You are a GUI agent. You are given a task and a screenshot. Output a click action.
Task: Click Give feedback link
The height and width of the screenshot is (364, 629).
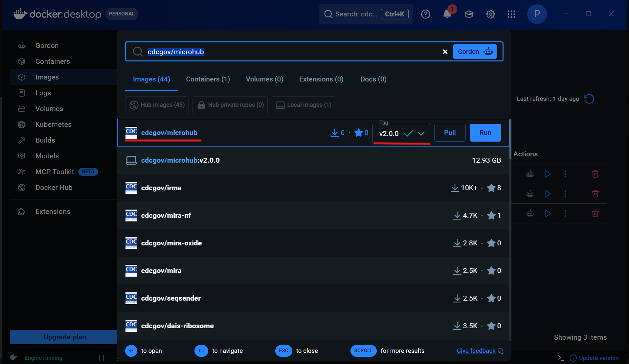click(480, 351)
